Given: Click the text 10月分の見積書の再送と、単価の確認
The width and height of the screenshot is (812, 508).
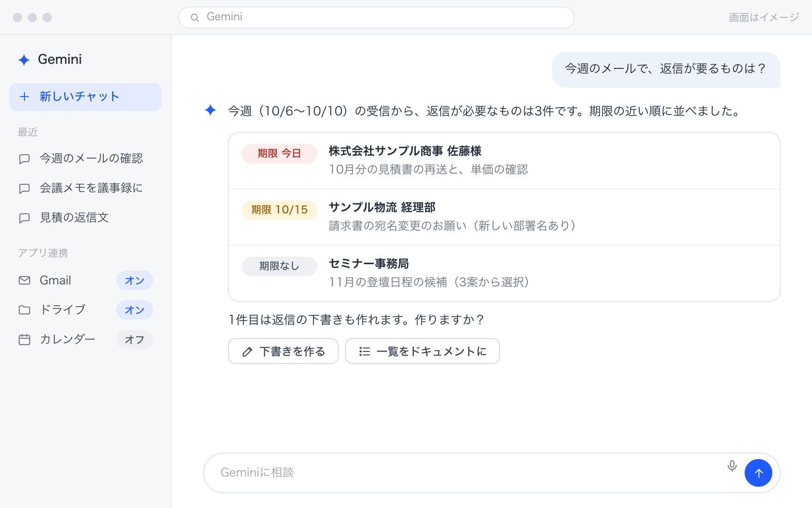Looking at the screenshot, I should [428, 169].
